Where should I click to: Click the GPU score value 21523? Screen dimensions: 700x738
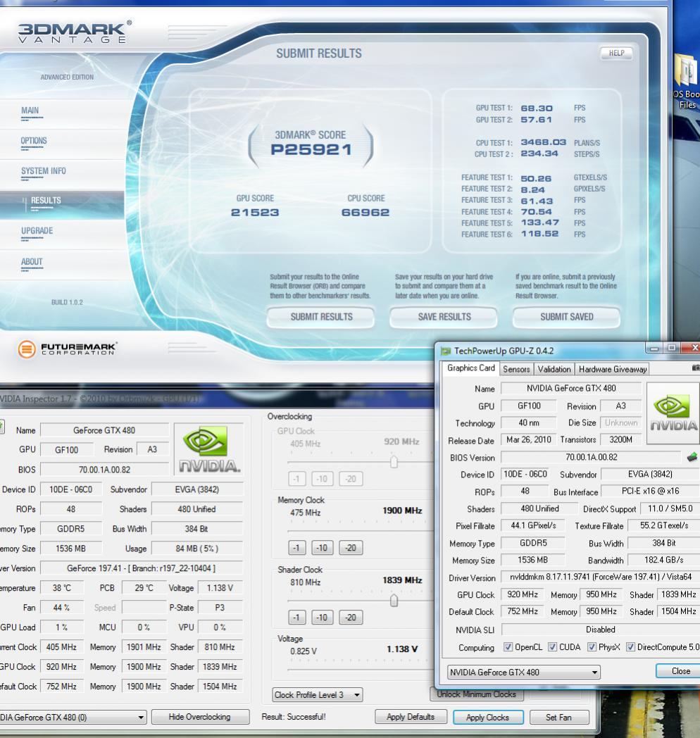coord(255,212)
